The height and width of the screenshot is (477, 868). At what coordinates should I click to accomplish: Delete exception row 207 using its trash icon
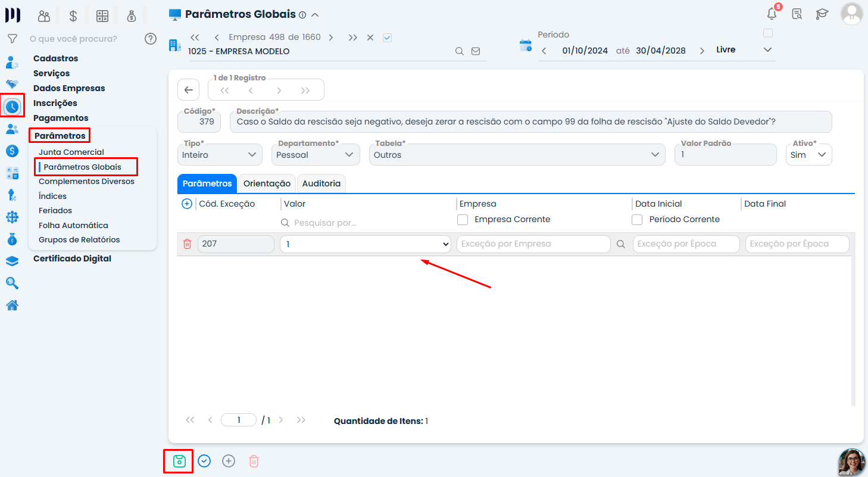click(x=187, y=244)
